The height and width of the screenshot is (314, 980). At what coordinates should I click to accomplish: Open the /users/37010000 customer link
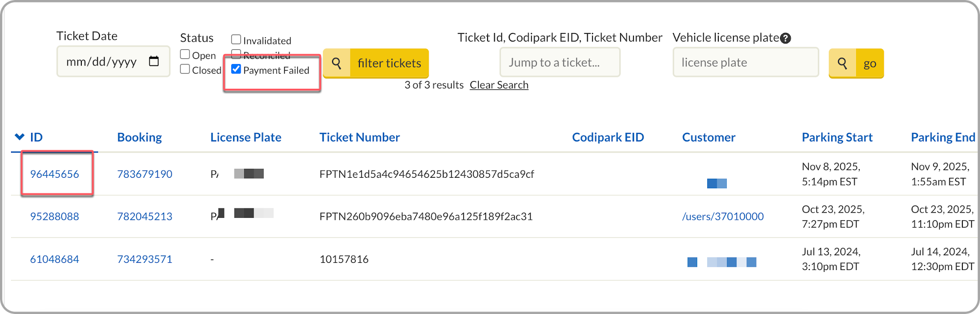pyautogui.click(x=723, y=217)
